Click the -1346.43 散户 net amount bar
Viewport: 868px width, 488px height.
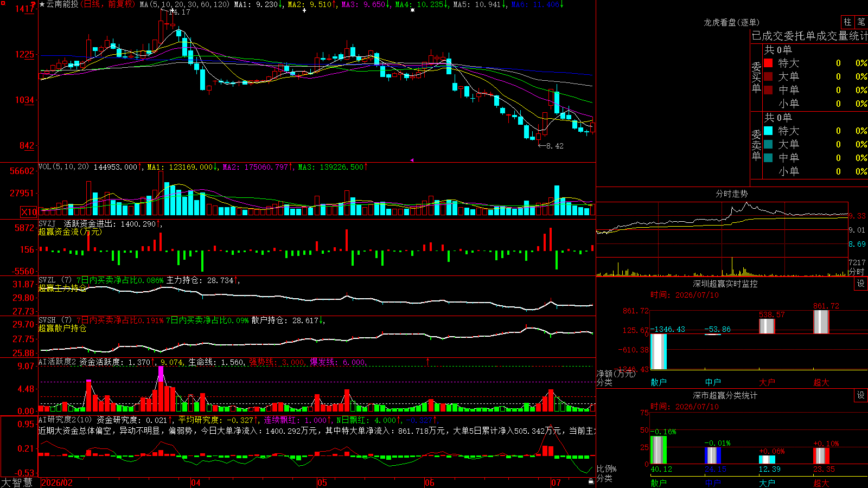pyautogui.click(x=659, y=351)
